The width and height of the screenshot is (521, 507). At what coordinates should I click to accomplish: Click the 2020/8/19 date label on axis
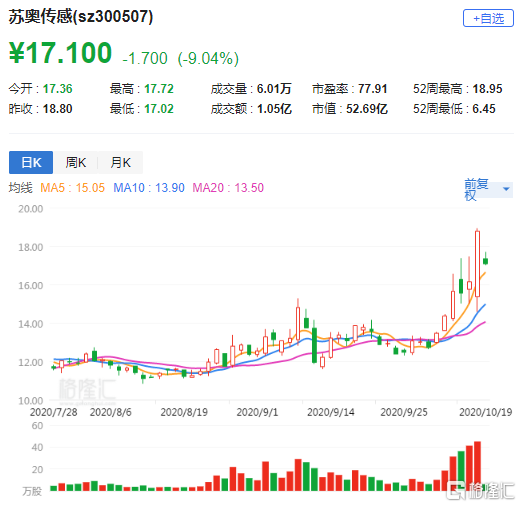(x=184, y=412)
